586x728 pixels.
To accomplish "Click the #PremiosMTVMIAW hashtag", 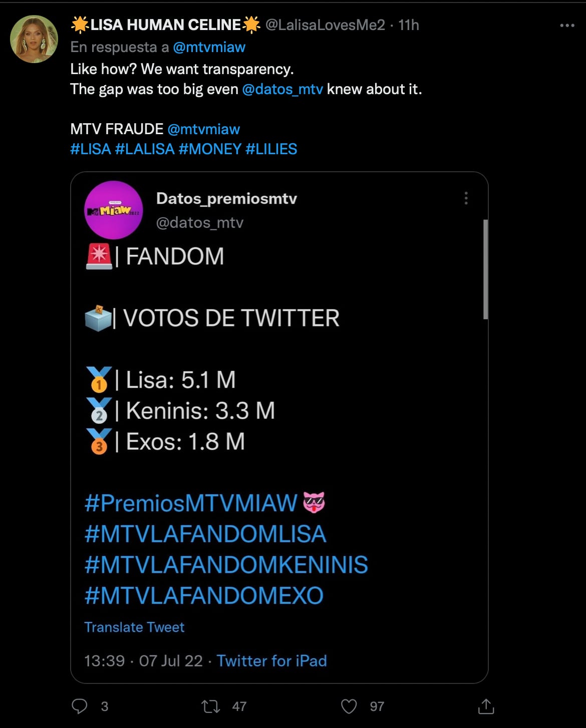I will 191,503.
